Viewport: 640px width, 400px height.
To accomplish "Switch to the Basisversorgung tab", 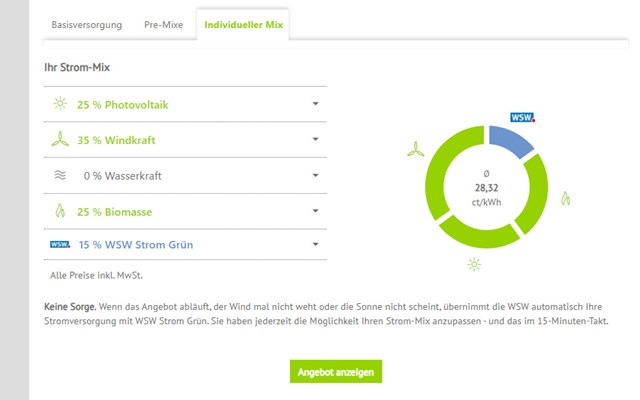I will tap(87, 25).
